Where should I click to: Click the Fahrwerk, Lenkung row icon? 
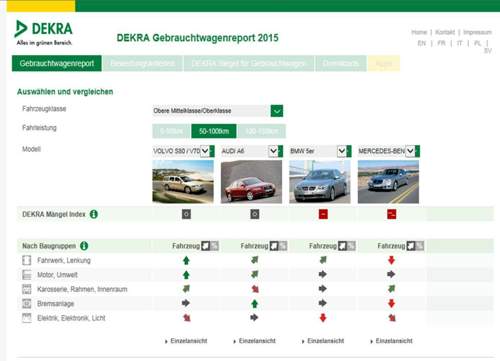tap(27, 260)
